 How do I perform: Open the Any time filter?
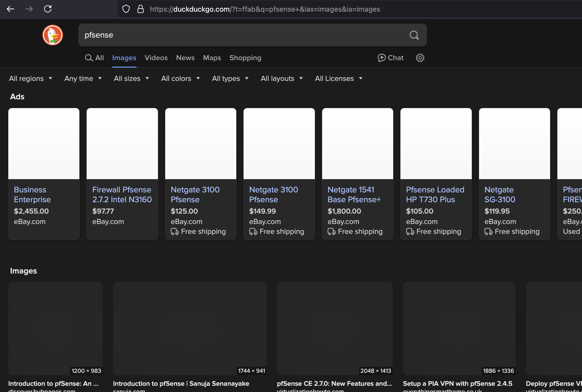pos(83,79)
